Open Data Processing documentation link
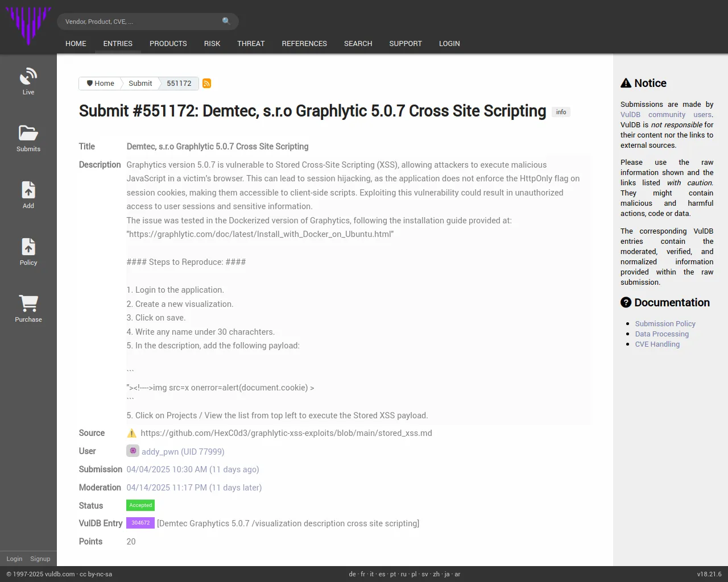 click(662, 334)
